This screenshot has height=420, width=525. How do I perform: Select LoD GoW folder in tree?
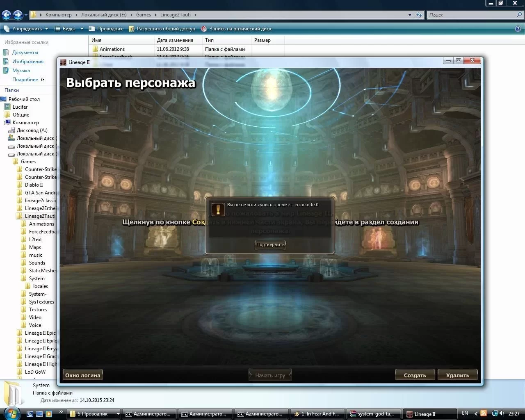(35, 372)
